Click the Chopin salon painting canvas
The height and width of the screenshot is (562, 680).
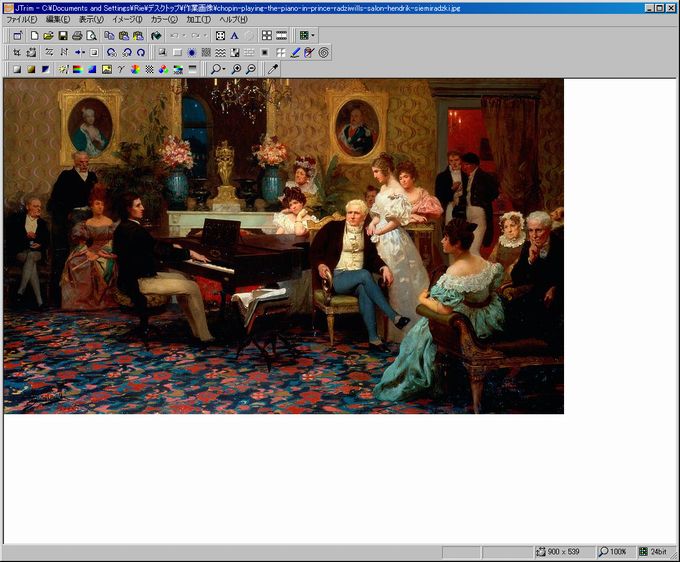[284, 246]
